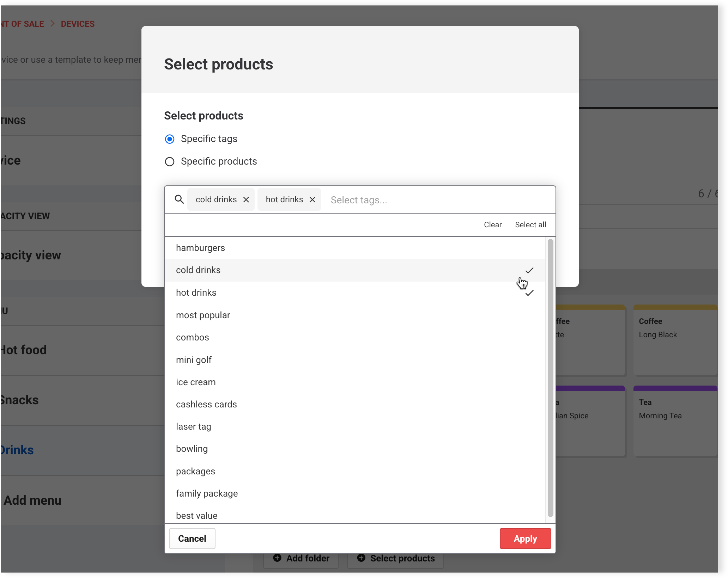Remove the cold drinks tag chip

246,200
